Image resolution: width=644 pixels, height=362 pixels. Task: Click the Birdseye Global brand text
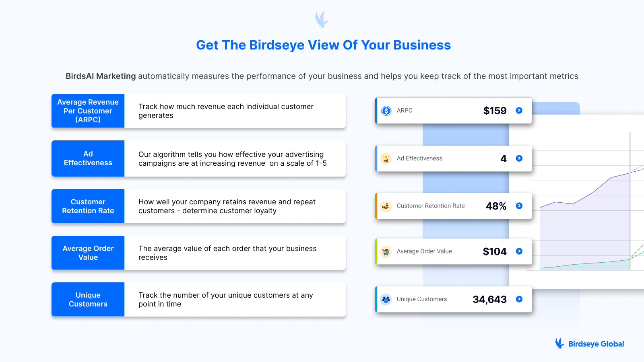coord(596,344)
